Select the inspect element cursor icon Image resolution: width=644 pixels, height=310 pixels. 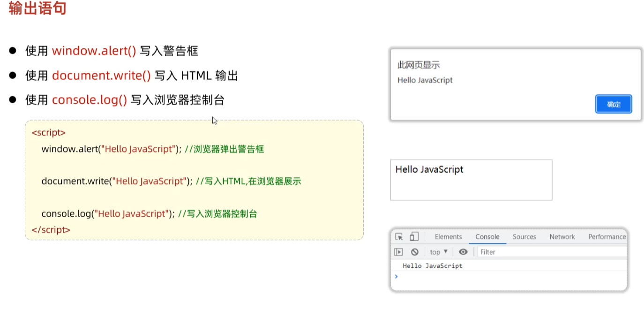tap(399, 237)
